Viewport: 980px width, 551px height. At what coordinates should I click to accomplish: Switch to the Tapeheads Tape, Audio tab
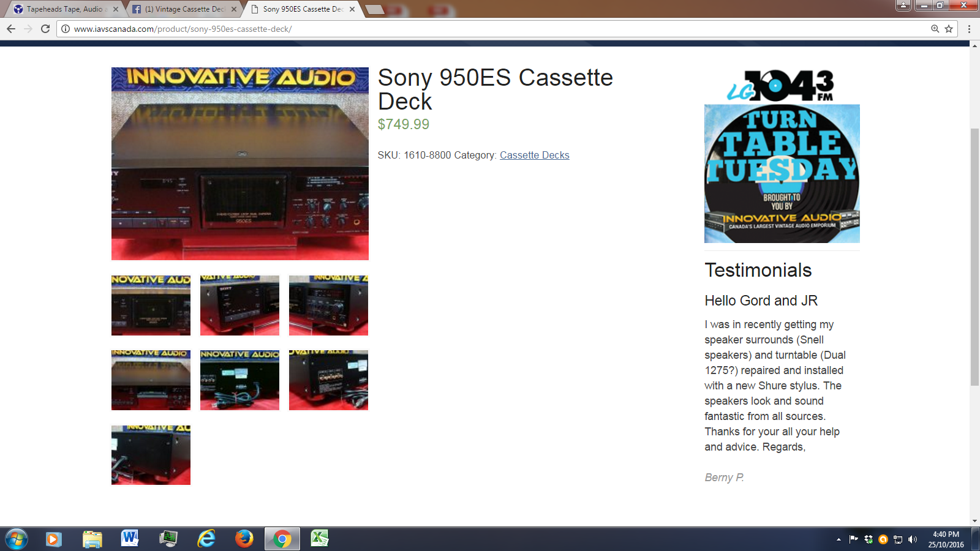[64, 9]
